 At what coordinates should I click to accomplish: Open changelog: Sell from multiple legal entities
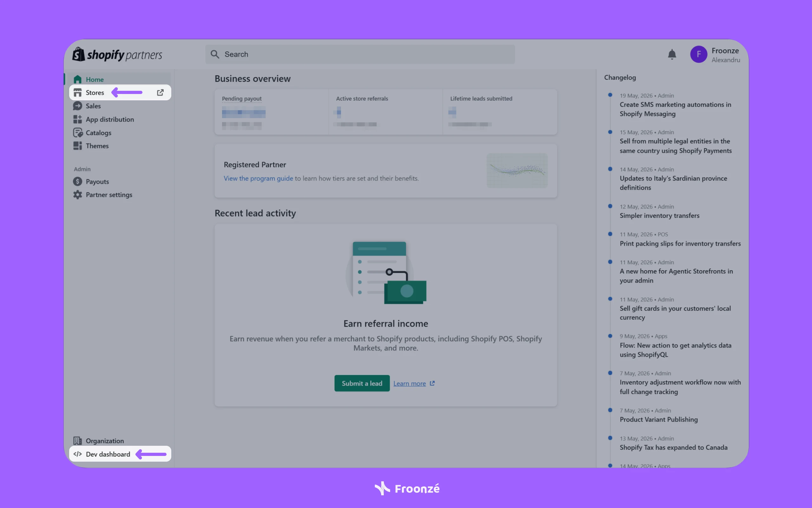[675, 146]
